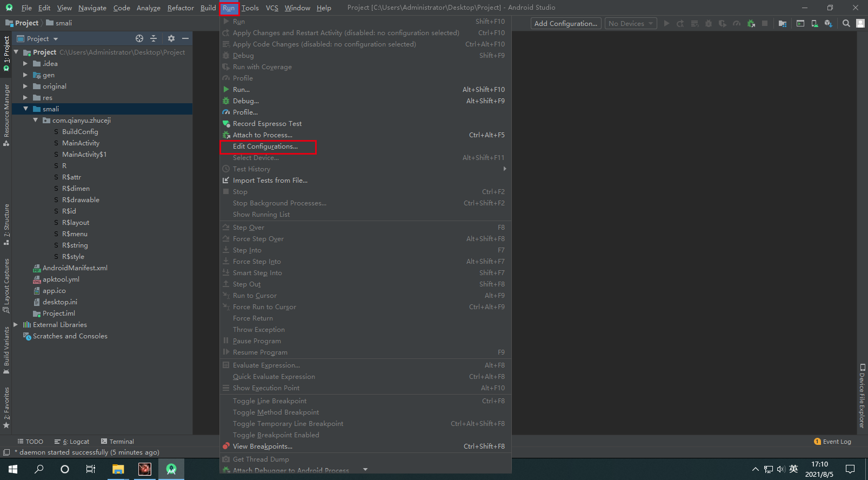The image size is (868, 480).
Task: Open Resource Manager side tab
Action: [x=6, y=115]
